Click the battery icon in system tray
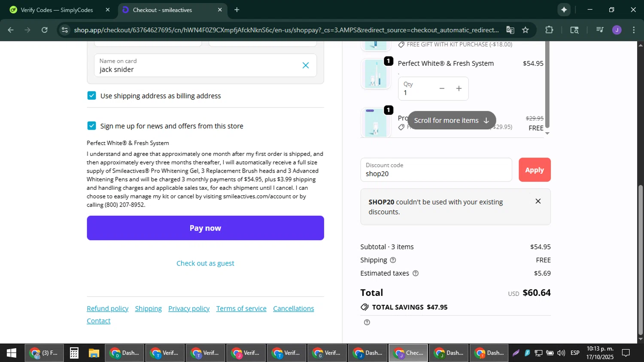 [x=550, y=353]
